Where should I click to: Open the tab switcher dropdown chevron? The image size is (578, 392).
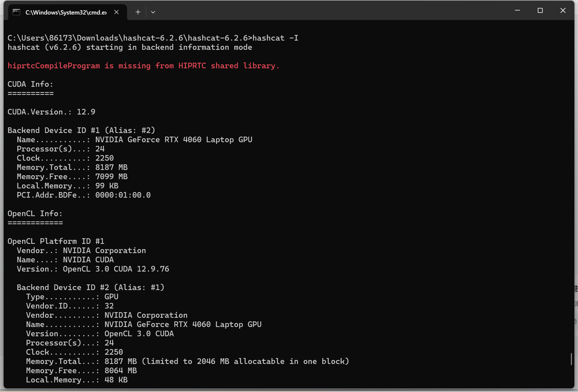[153, 12]
